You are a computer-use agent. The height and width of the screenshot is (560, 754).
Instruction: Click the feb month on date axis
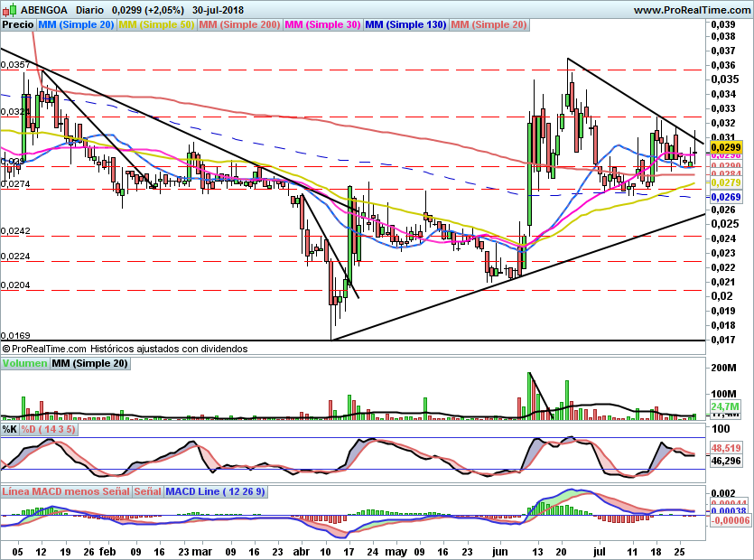(x=107, y=552)
